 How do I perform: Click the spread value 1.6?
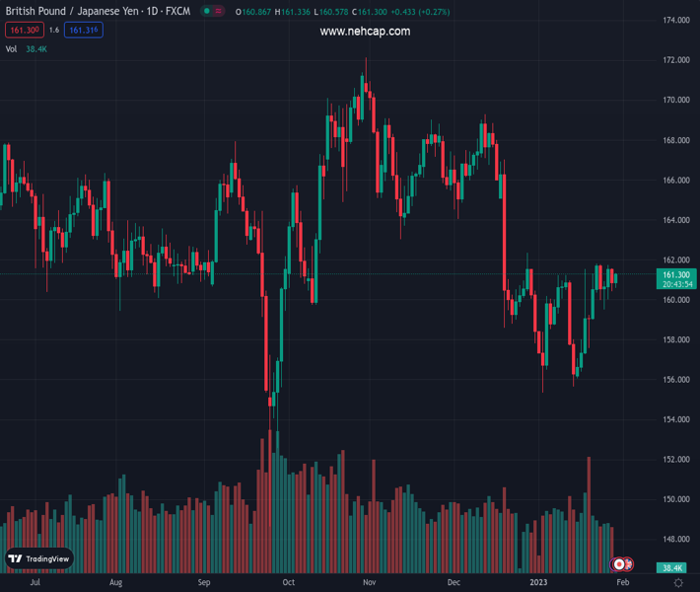(53, 31)
